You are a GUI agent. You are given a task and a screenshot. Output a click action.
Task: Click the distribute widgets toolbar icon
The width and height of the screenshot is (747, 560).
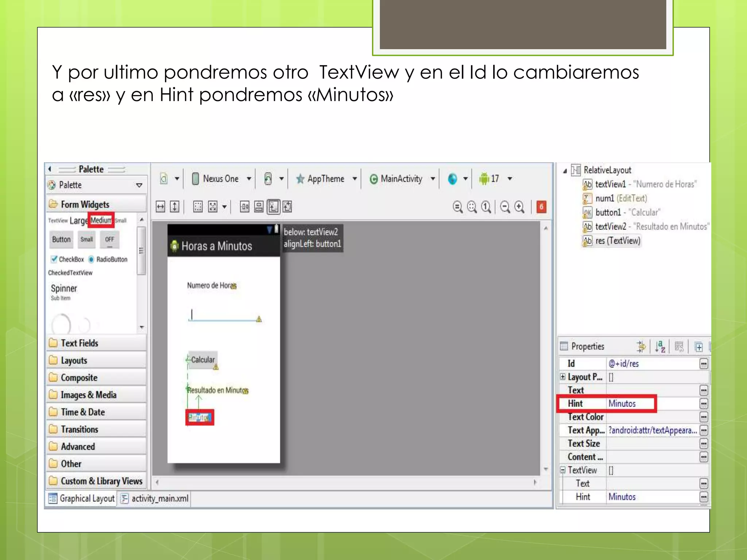pyautogui.click(x=244, y=207)
